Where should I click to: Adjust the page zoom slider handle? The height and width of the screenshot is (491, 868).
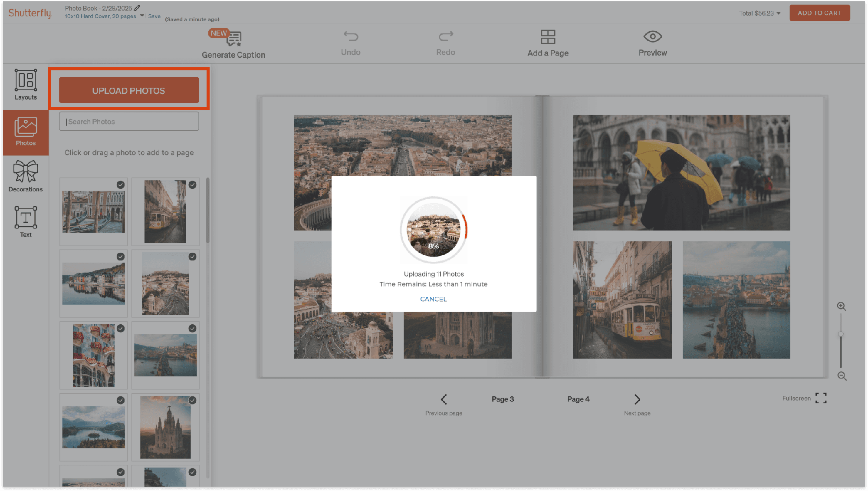pyautogui.click(x=841, y=334)
